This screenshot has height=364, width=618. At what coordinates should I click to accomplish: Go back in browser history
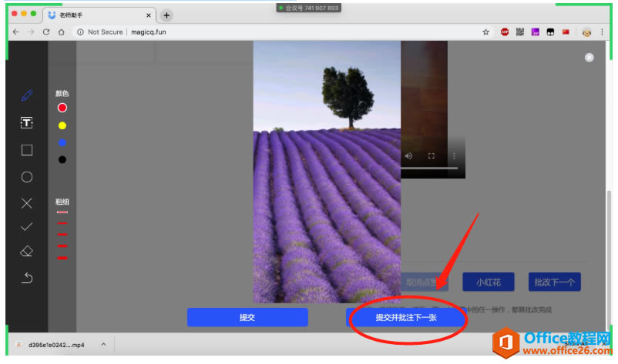15,32
